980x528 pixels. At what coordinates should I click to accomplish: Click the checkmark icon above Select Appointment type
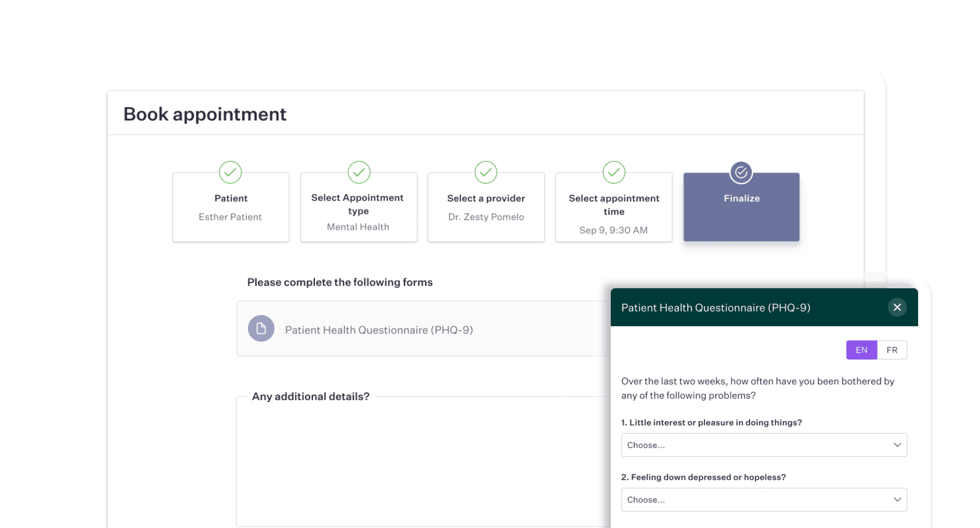tap(359, 172)
